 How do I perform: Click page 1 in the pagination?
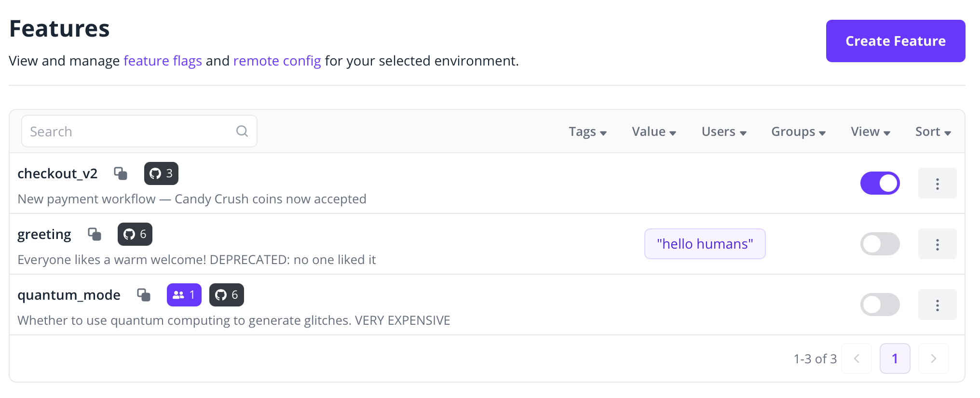pos(895,358)
